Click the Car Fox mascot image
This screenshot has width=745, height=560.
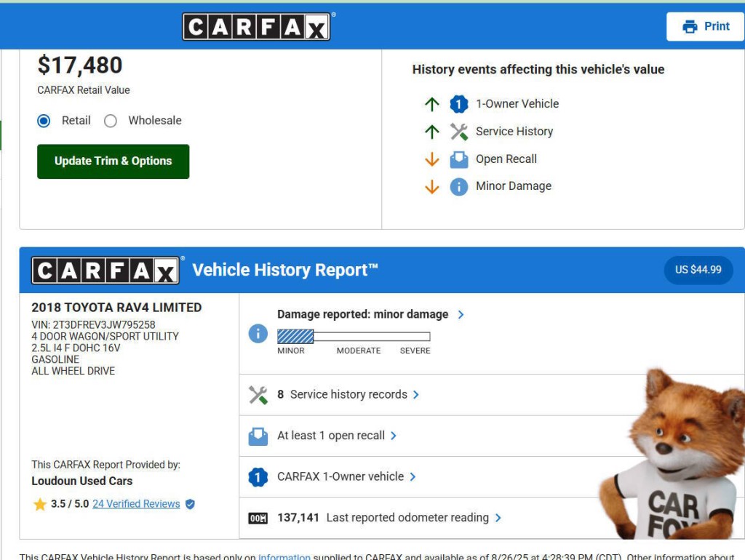672,454
